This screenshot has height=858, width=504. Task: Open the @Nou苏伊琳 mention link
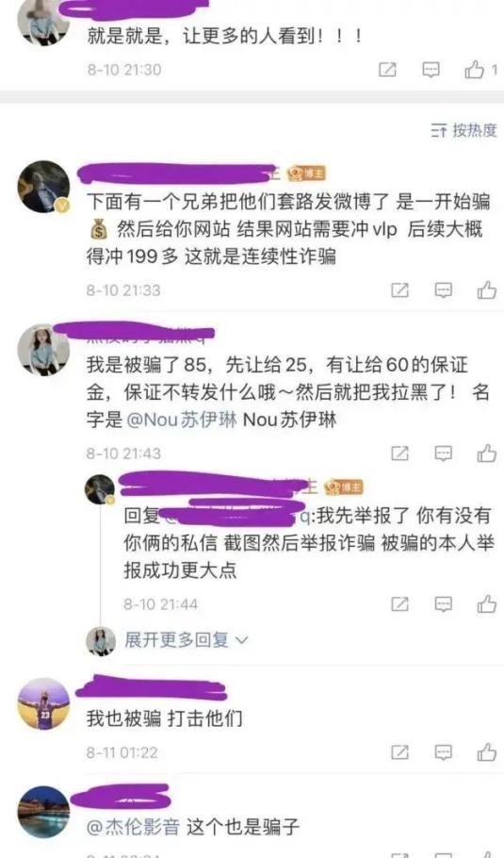182,421
